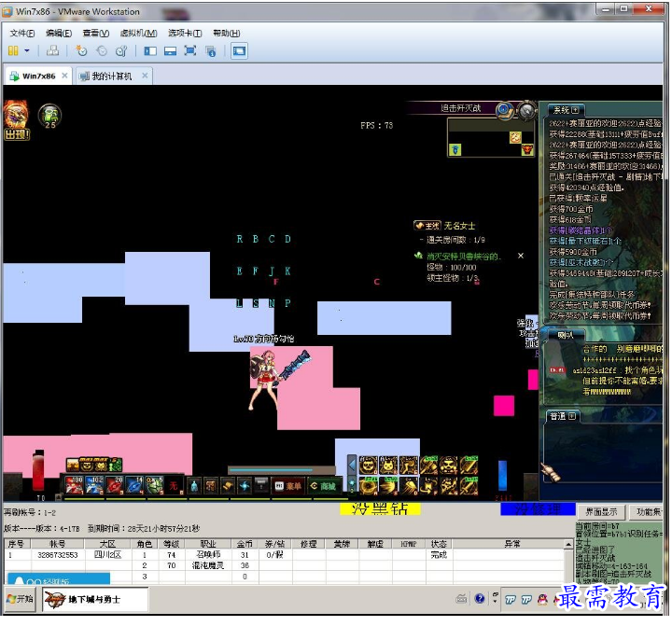Expand the 普通 chat tab plus button
This screenshot has height=626, width=672.
(572, 415)
